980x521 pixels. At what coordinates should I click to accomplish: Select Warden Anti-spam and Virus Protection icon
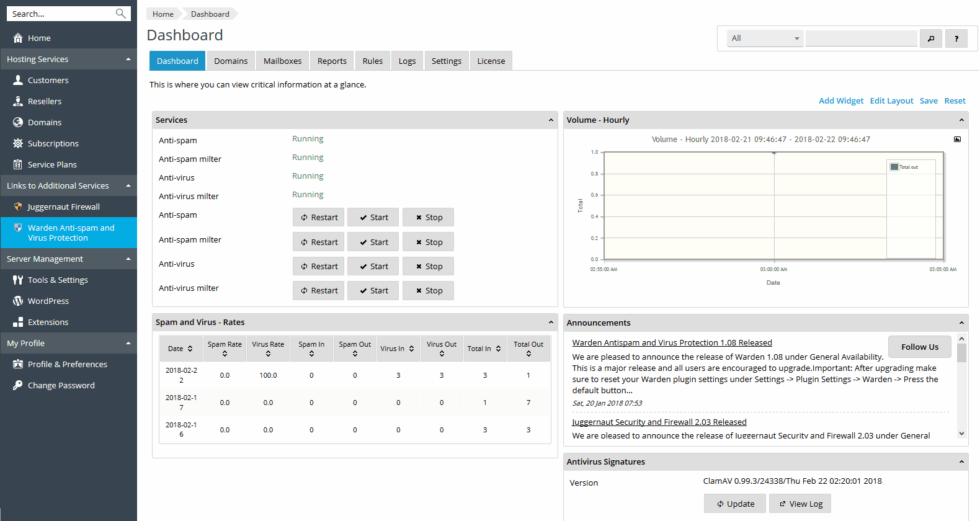pos(18,228)
